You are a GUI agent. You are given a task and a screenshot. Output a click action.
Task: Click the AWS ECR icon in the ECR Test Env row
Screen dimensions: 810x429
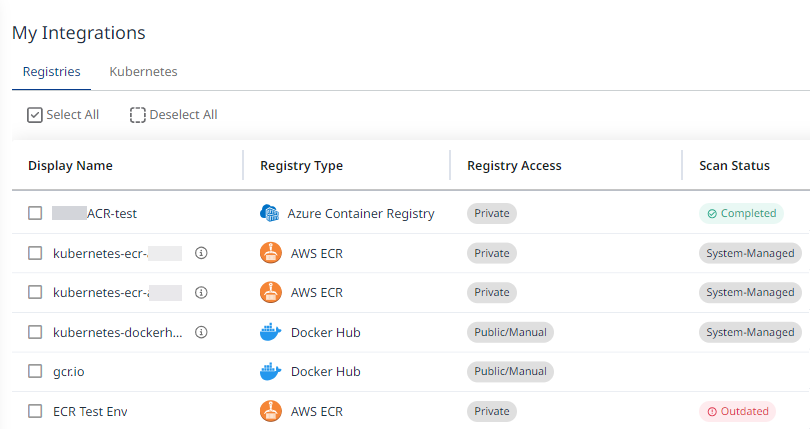[270, 411]
